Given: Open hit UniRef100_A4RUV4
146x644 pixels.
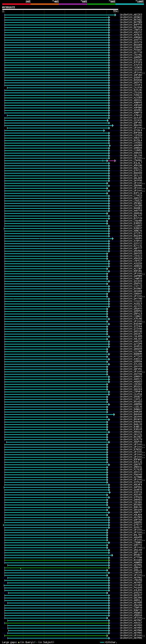Looking at the screenshot, I should tap(131, 153).
